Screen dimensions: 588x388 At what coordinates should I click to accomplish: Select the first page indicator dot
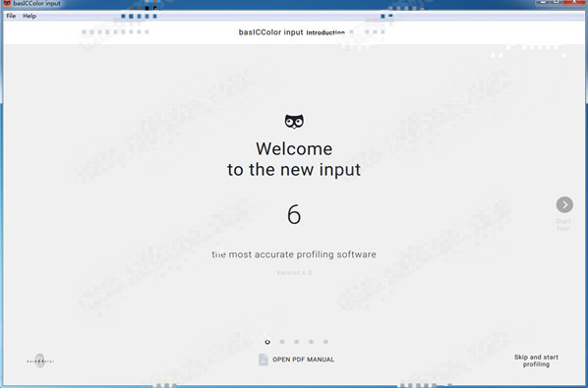point(267,342)
